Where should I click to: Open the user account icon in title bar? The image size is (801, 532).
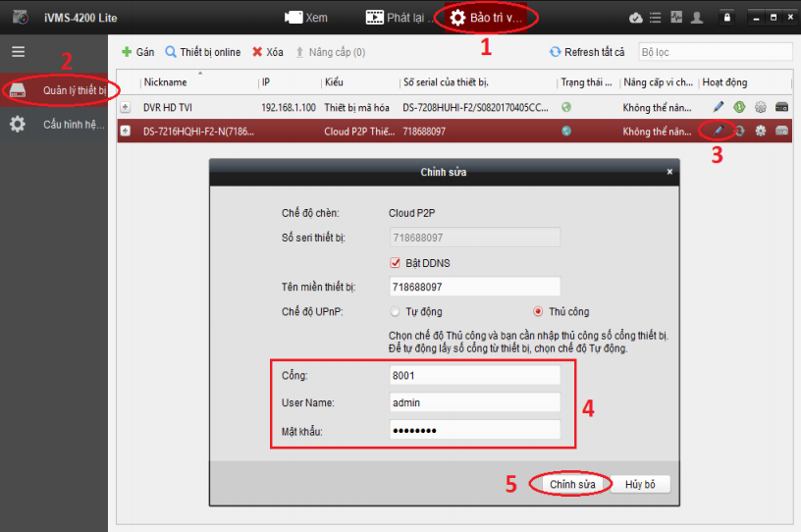coord(697,18)
